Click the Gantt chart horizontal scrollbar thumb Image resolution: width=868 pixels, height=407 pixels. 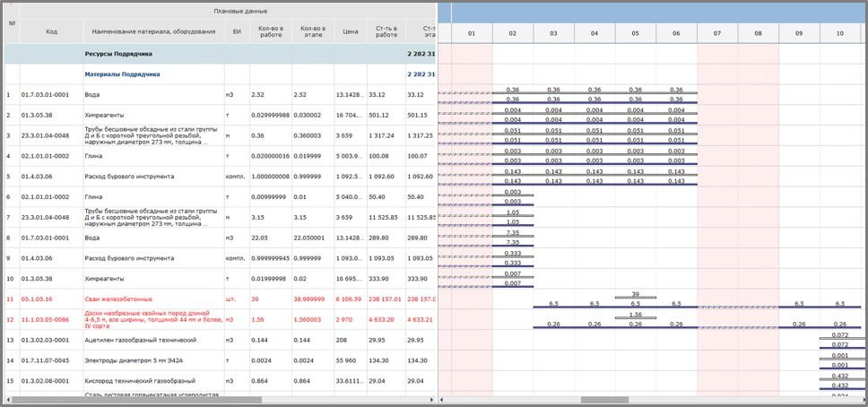pyautogui.click(x=603, y=400)
